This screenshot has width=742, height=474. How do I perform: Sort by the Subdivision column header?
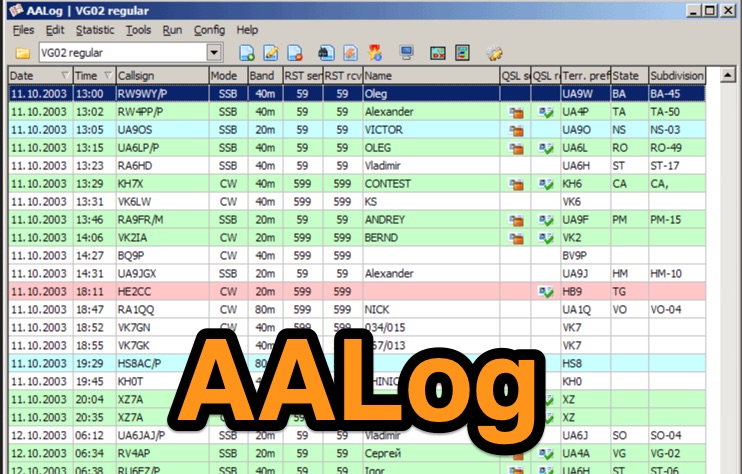coord(677,75)
